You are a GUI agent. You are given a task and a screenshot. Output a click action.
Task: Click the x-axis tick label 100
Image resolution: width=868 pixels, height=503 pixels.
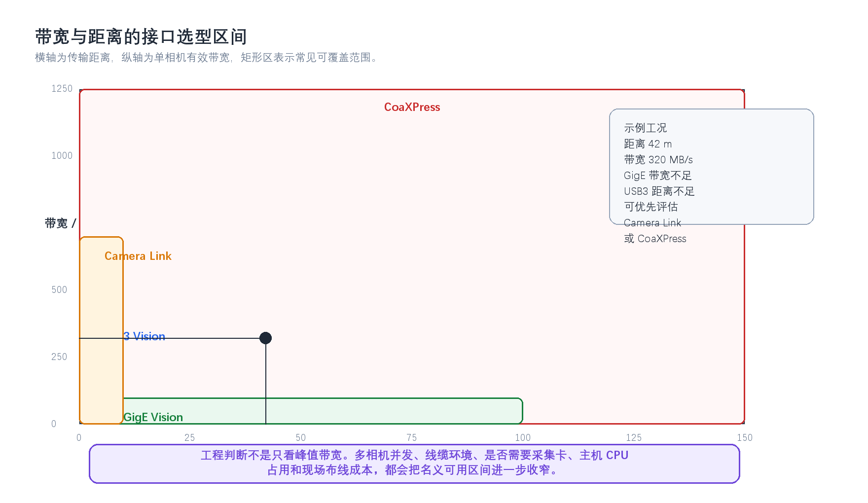tap(523, 437)
